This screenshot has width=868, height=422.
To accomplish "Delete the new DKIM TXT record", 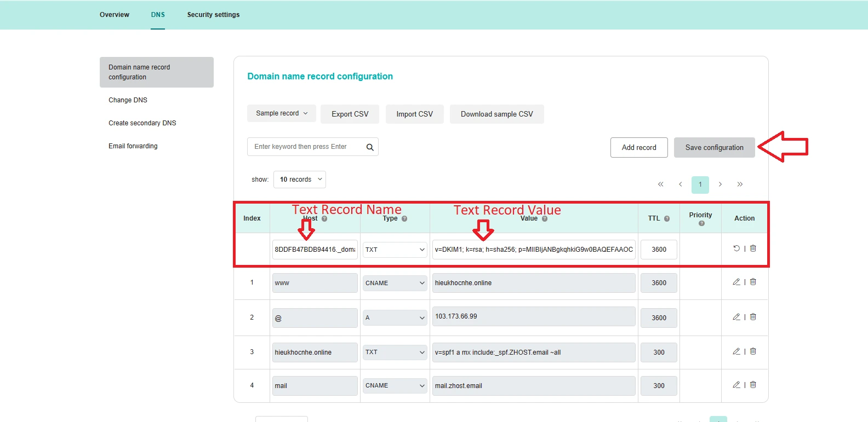I will (x=753, y=248).
